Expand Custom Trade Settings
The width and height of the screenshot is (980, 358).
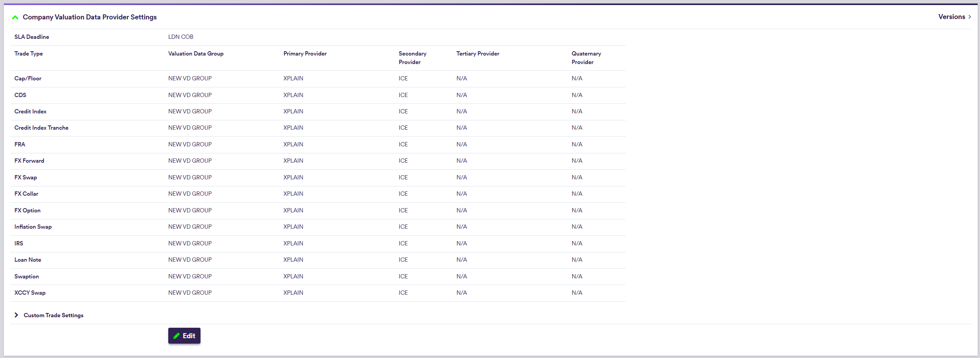pyautogui.click(x=16, y=315)
